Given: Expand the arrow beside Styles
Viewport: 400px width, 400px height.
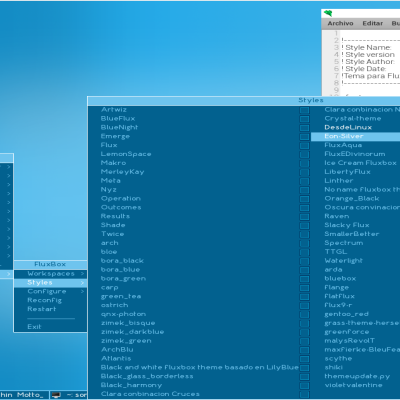Looking at the screenshot, I should coord(82,283).
